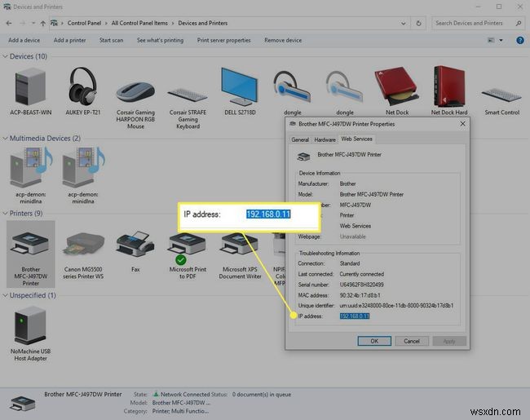Select the Net Dock Hard drive icon
530x420 pixels.
(449, 86)
